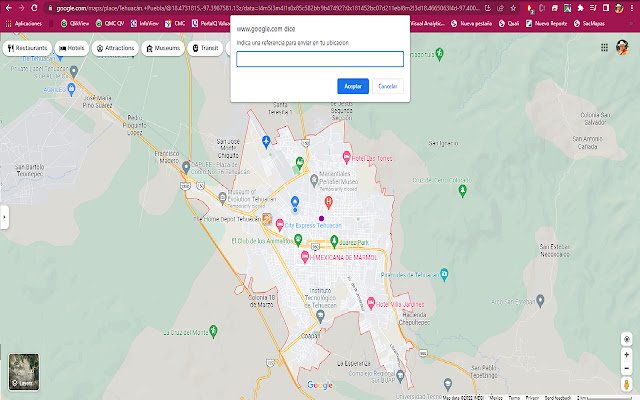Screen dimensions: 640x400
Task: Switch to Layers satellite thumbnail
Action: pyautogui.click(x=24, y=372)
